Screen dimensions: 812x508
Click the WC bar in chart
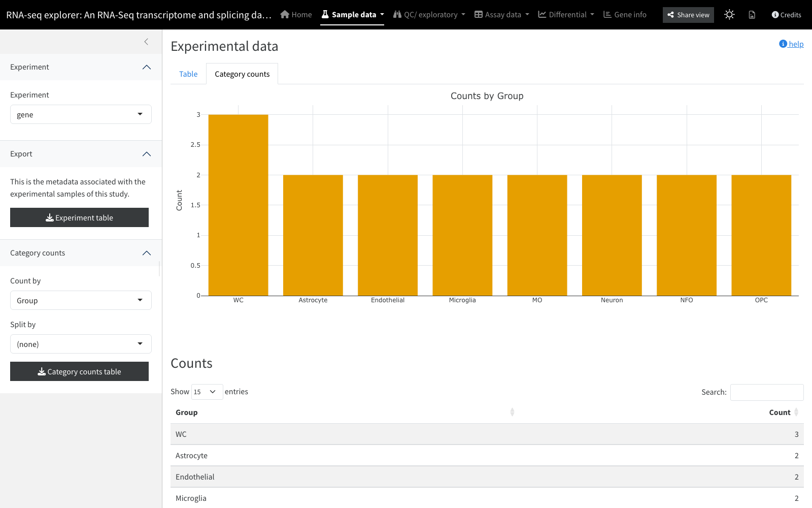239,205
